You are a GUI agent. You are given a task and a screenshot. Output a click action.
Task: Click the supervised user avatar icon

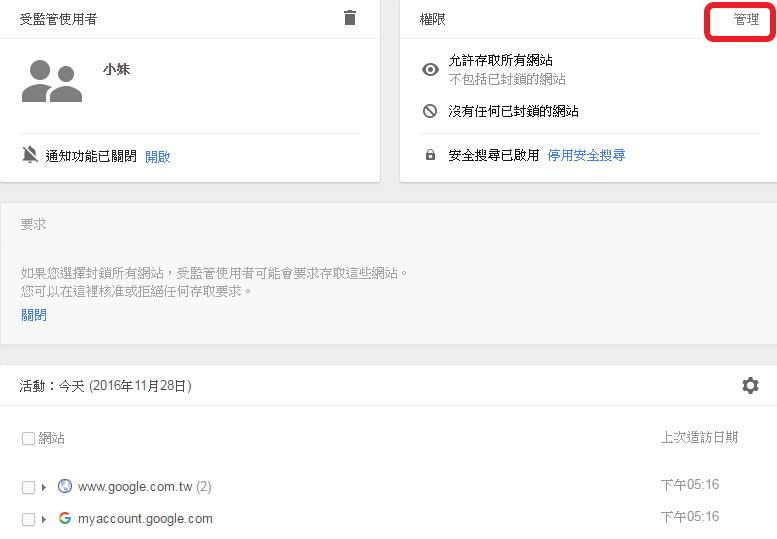[x=51, y=81]
